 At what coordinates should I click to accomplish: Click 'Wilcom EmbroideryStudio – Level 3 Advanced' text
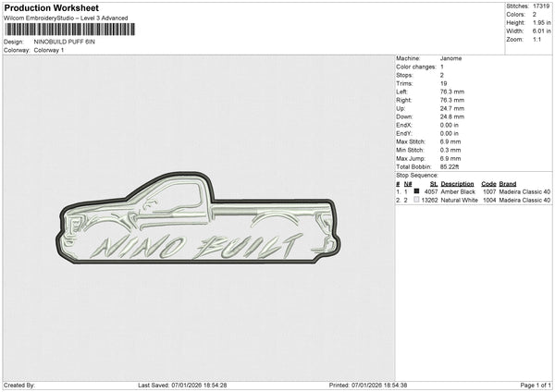tap(66, 18)
